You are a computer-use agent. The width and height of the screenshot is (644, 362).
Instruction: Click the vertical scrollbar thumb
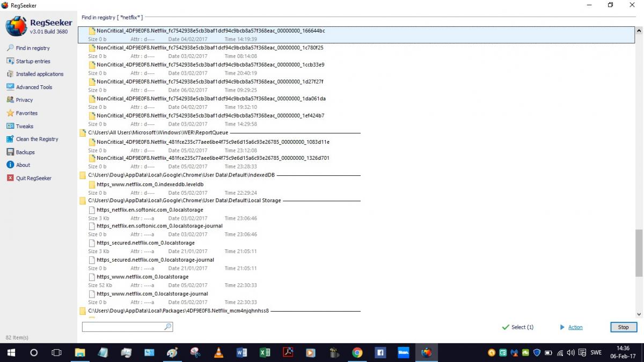click(x=639, y=254)
